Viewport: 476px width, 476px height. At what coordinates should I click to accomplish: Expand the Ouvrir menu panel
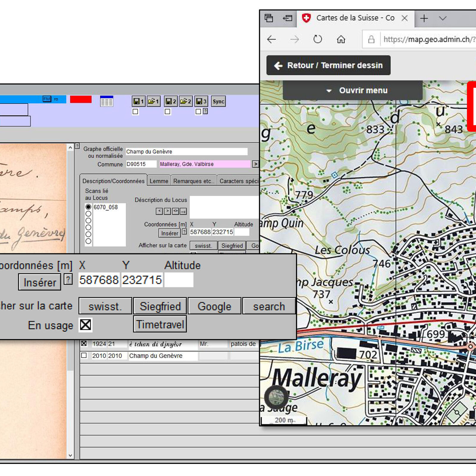pos(353,90)
